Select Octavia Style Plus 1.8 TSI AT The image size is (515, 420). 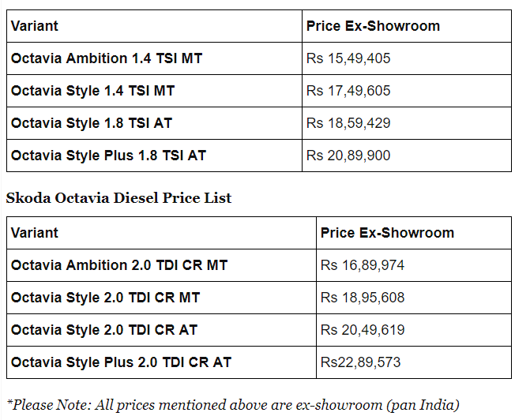[x=108, y=156]
